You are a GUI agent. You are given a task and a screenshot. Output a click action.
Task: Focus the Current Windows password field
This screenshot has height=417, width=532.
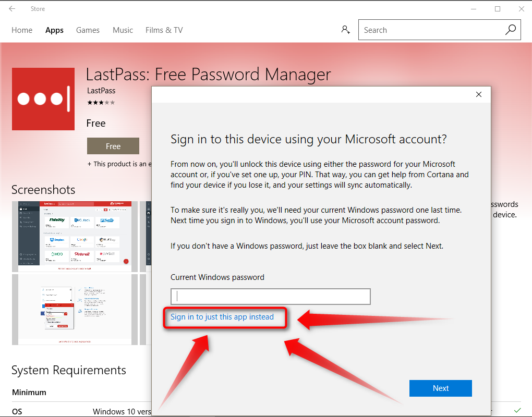click(x=270, y=297)
